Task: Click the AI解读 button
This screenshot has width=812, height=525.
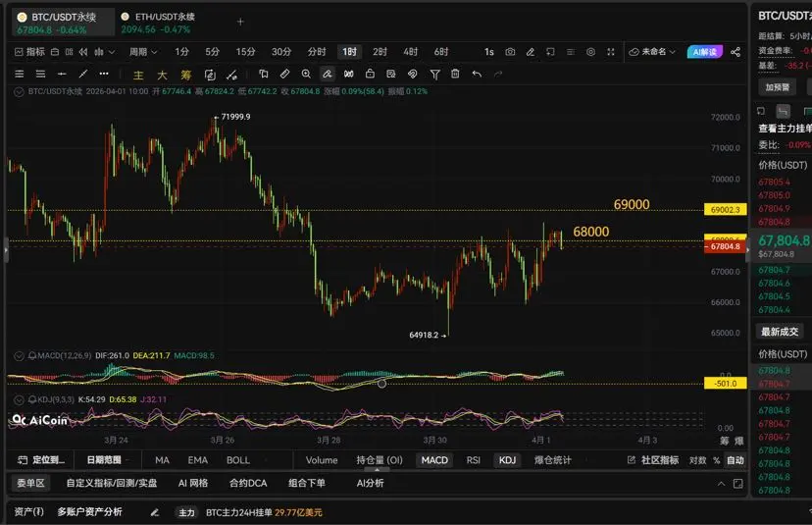Action: pyautogui.click(x=704, y=52)
